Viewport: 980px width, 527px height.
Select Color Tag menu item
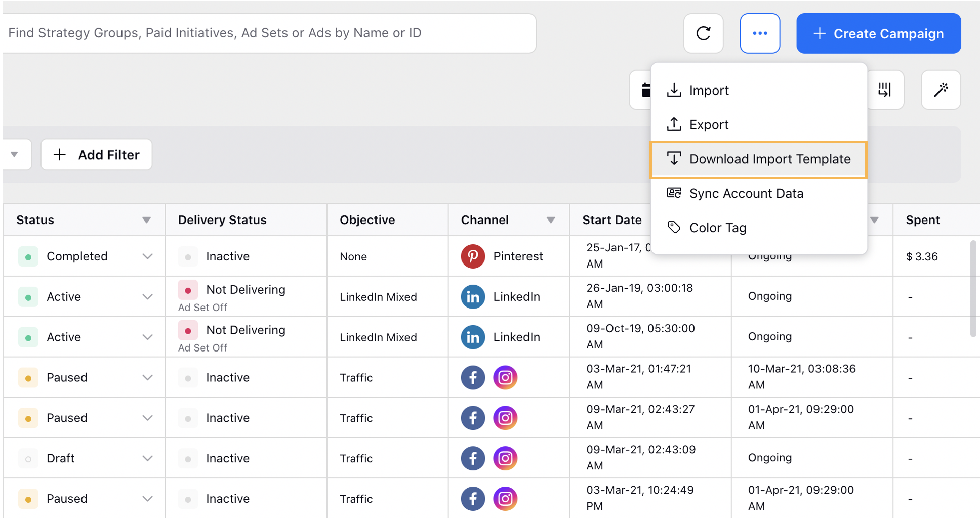point(759,228)
